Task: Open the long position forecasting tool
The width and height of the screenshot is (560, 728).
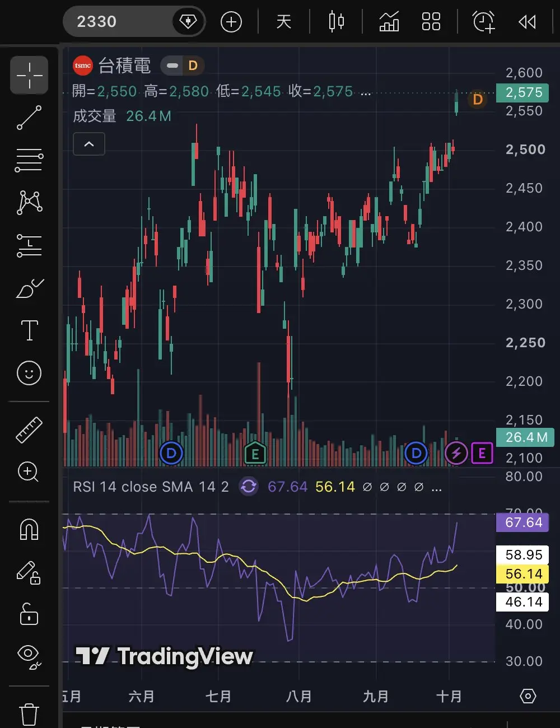Action: 29,245
